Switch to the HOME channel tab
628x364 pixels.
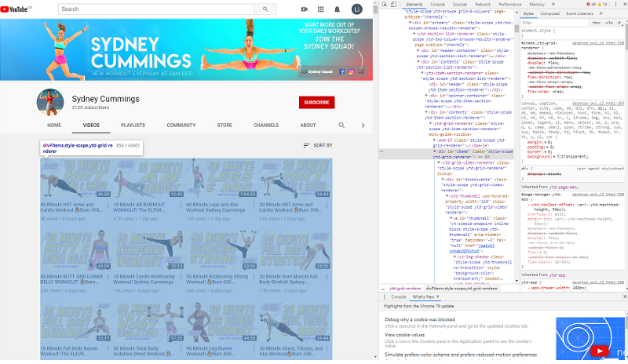[x=54, y=126]
